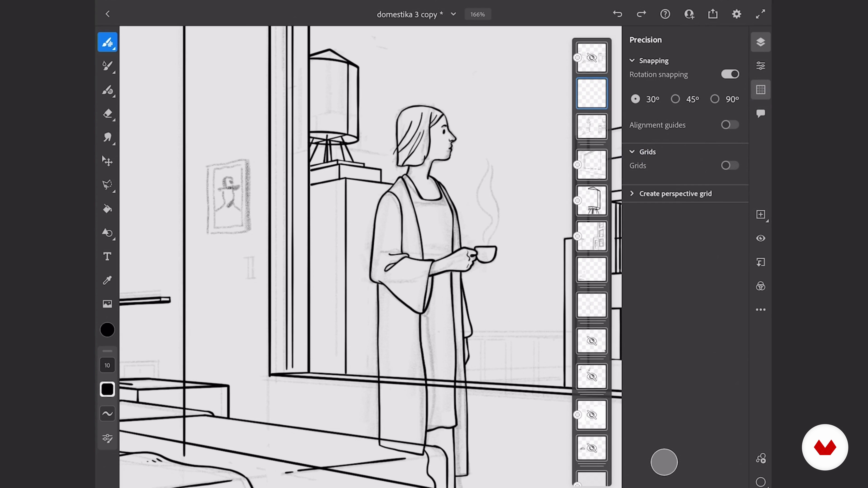Viewport: 868px width, 488px height.
Task: Select the 90° snapping angle
Action: (x=715, y=99)
